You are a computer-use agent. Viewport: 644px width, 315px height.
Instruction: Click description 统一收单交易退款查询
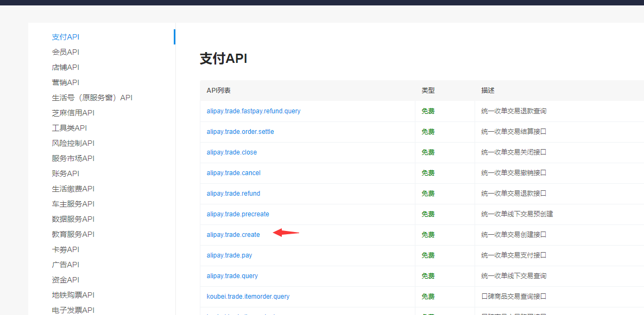pyautogui.click(x=514, y=111)
